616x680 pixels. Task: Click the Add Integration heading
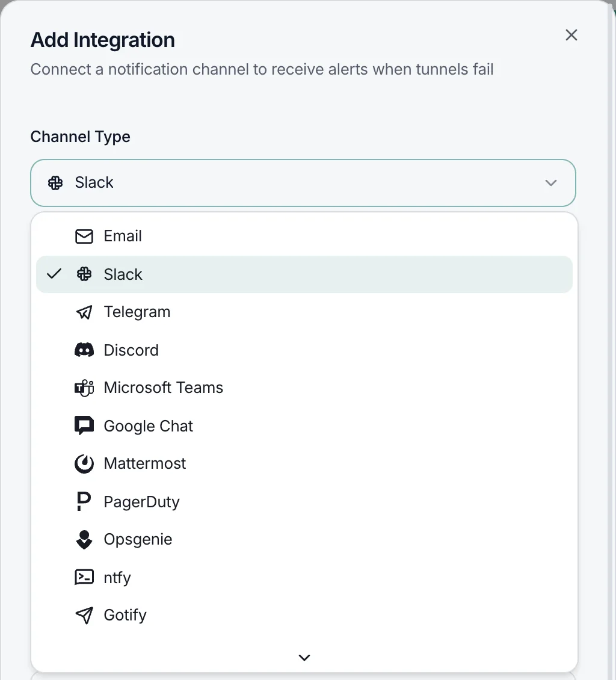click(103, 40)
